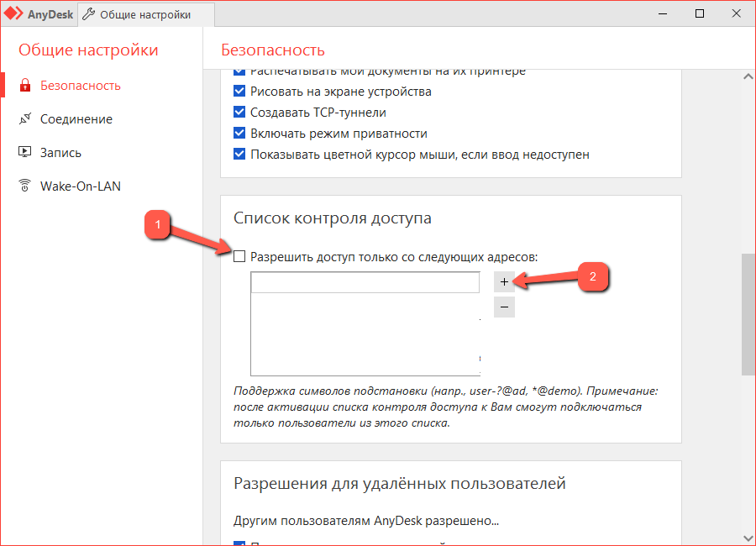The image size is (756, 546).
Task: Click the vertical scrollbar thumb
Action: 748,314
